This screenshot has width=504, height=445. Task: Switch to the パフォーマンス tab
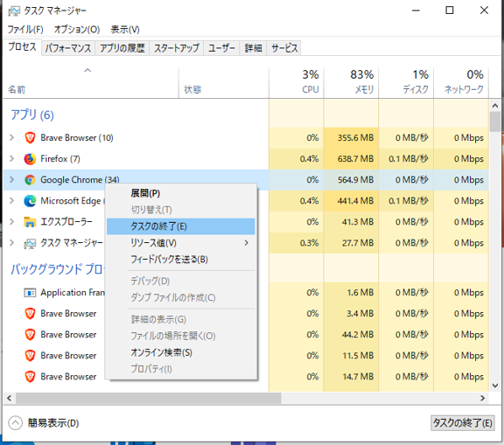coord(68,48)
